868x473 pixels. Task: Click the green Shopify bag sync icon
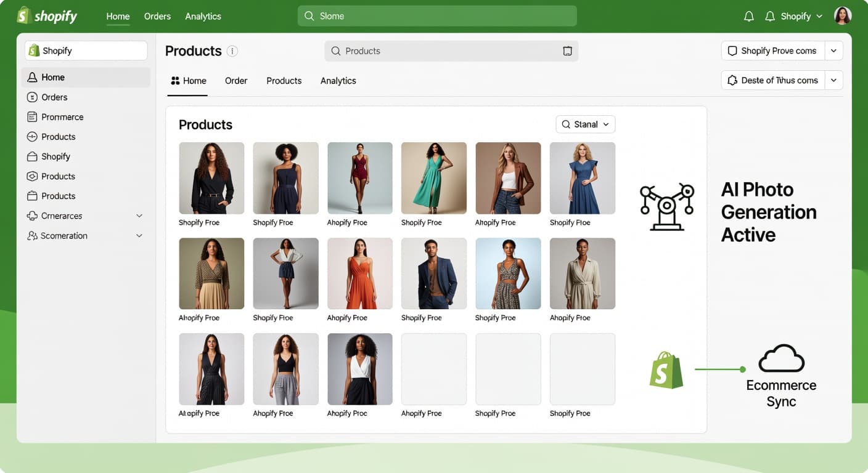[666, 370]
